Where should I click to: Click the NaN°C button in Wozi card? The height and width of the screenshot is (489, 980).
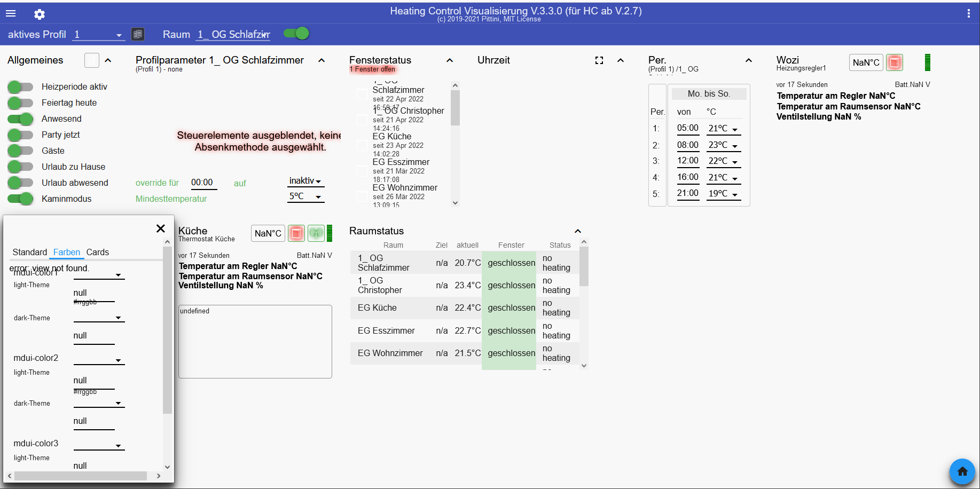click(x=866, y=62)
